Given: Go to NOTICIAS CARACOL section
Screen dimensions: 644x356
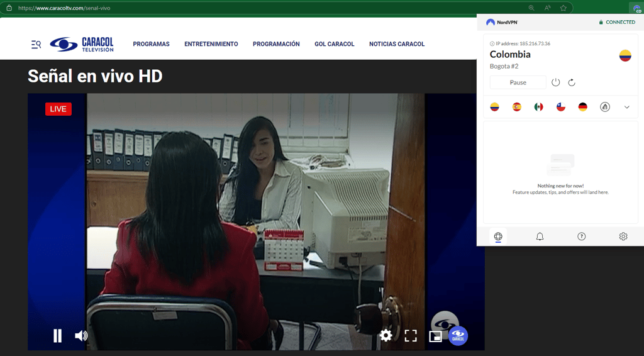Looking at the screenshot, I should pyautogui.click(x=397, y=44).
